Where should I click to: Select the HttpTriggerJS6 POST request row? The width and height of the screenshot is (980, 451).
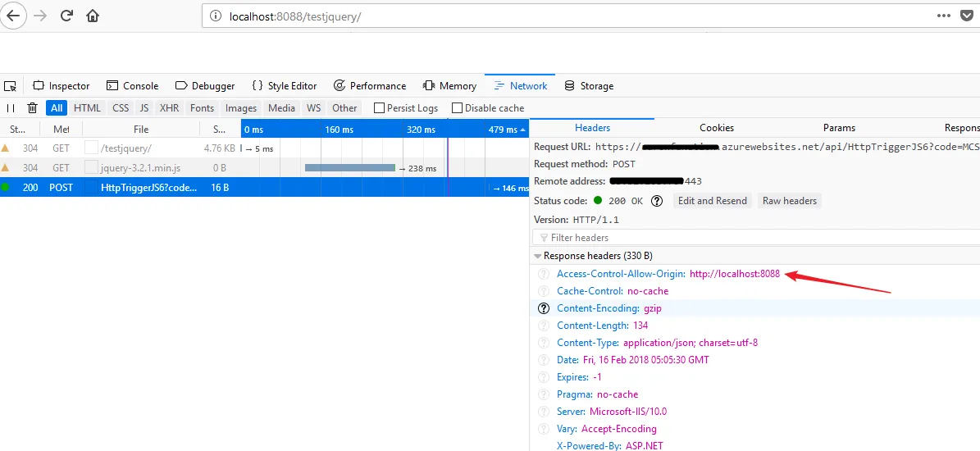[264, 188]
